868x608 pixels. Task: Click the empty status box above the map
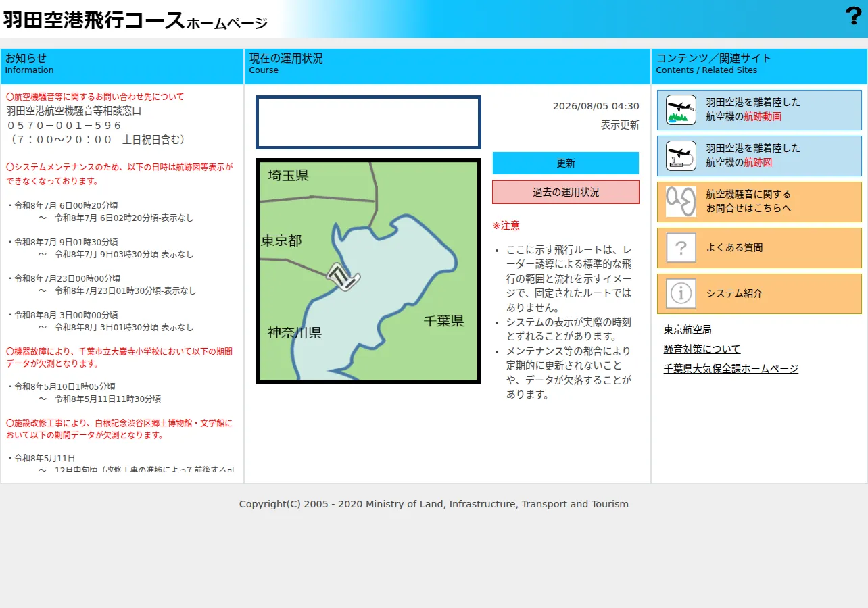tap(368, 122)
